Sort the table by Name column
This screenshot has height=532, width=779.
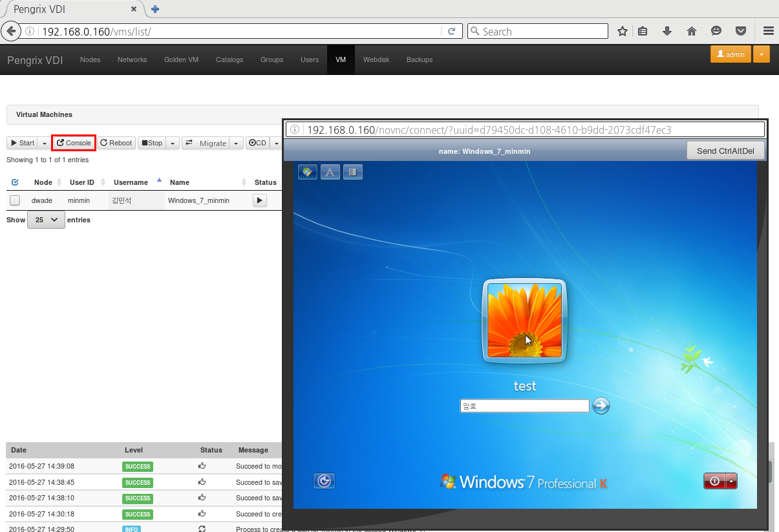coord(207,182)
